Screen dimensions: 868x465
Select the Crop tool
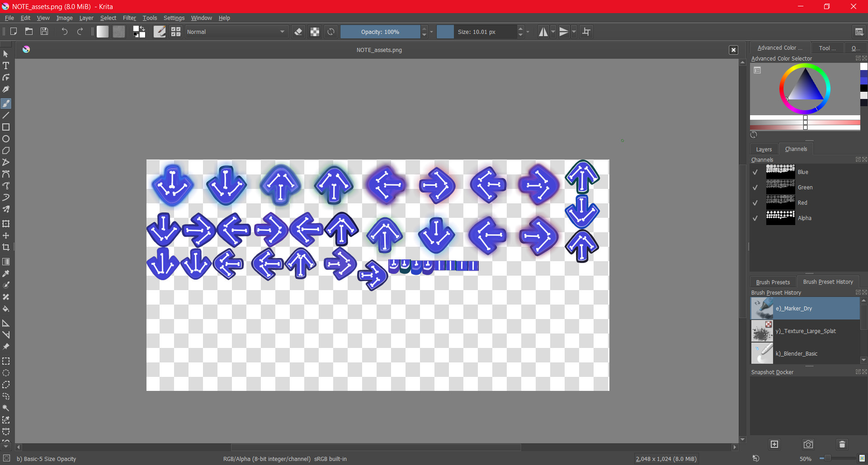pos(6,247)
